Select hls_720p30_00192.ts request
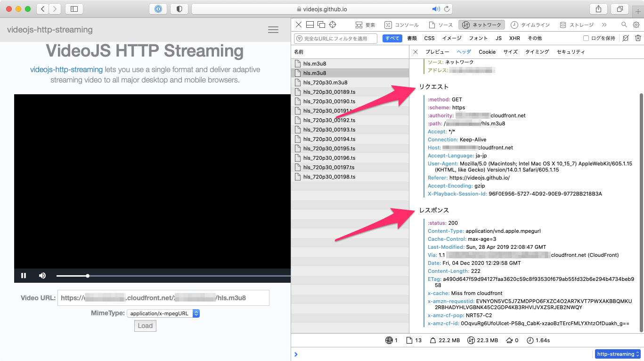Image resolution: width=644 pixels, height=361 pixels. (x=350, y=120)
